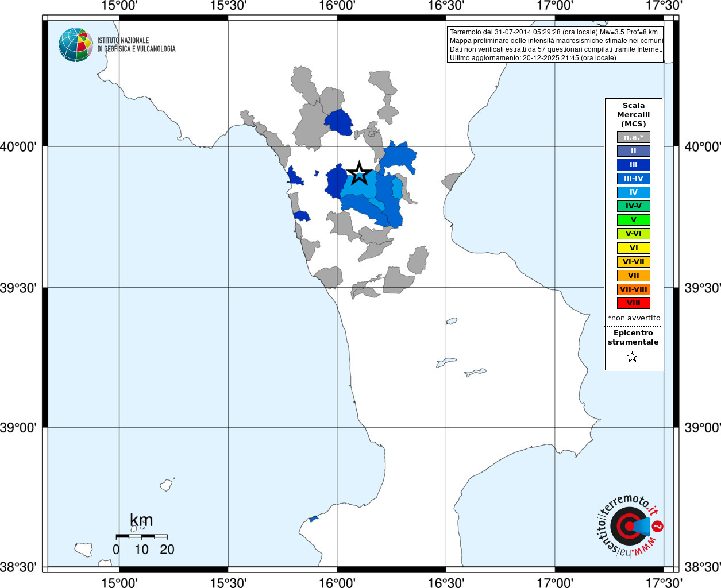
Task: Select the intensity VII-VIII legend swatch
Action: click(x=634, y=289)
